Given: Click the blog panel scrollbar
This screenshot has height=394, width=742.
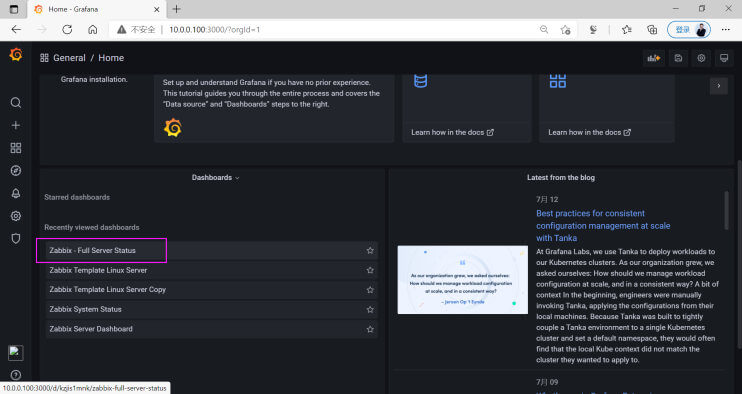Looking at the screenshot, I should coord(726,210).
